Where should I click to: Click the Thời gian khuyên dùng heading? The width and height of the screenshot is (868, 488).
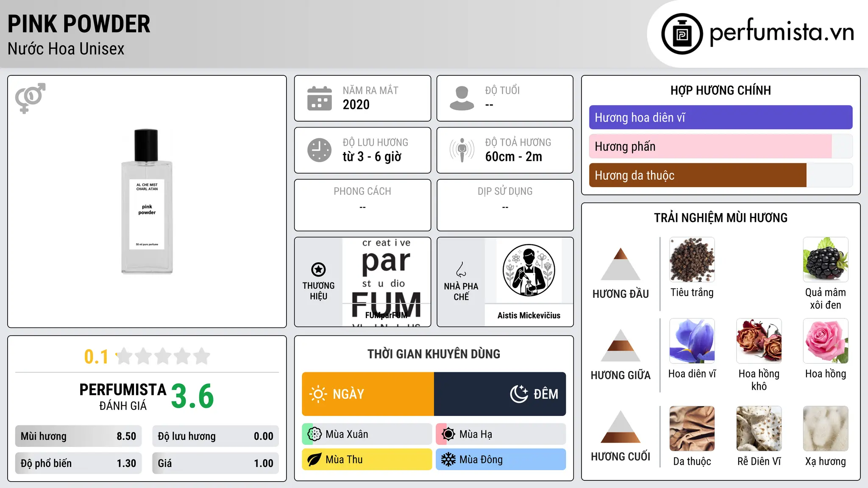click(434, 354)
